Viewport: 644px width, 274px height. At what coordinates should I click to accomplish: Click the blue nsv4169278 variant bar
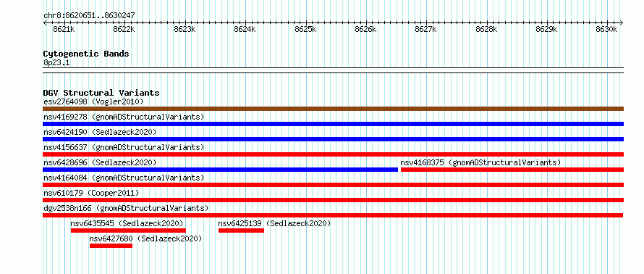(x=333, y=124)
